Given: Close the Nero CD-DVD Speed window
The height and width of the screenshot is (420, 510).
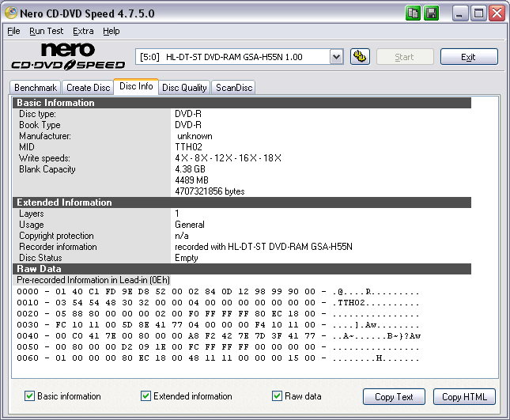Looking at the screenshot, I should coord(497,13).
